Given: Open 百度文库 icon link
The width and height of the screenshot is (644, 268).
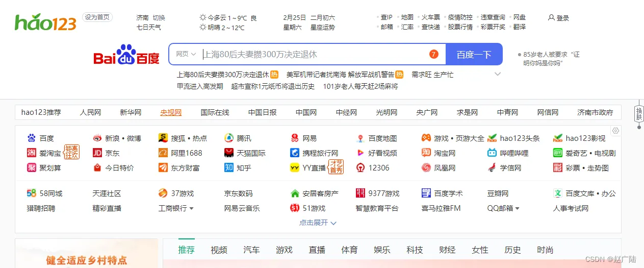Looking at the screenshot, I should click(x=558, y=193).
